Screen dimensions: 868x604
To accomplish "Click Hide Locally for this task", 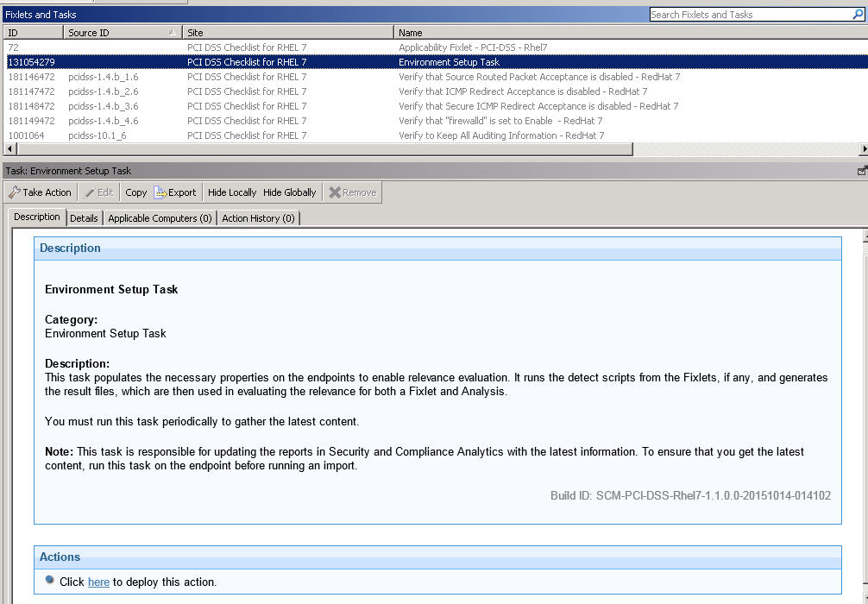I will (230, 192).
